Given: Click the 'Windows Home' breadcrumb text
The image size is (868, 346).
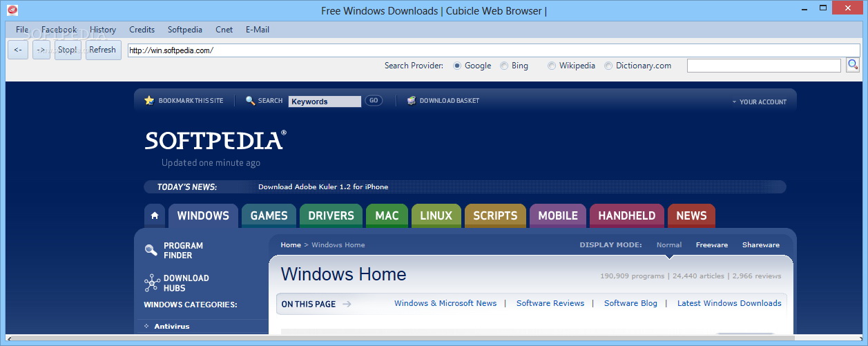Looking at the screenshot, I should tap(338, 245).
